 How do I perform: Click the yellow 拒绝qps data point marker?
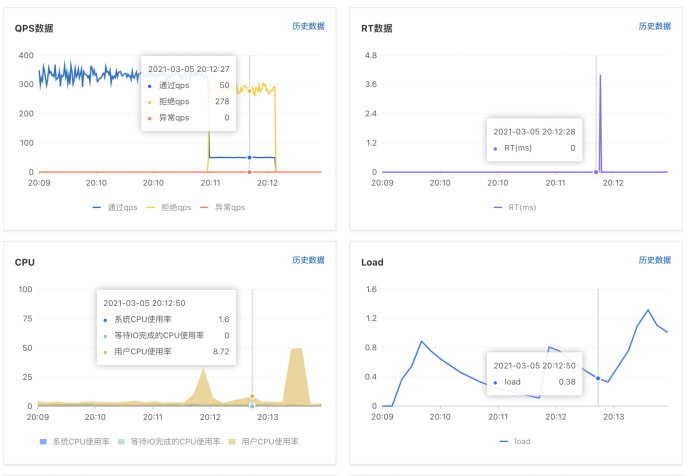(x=249, y=91)
